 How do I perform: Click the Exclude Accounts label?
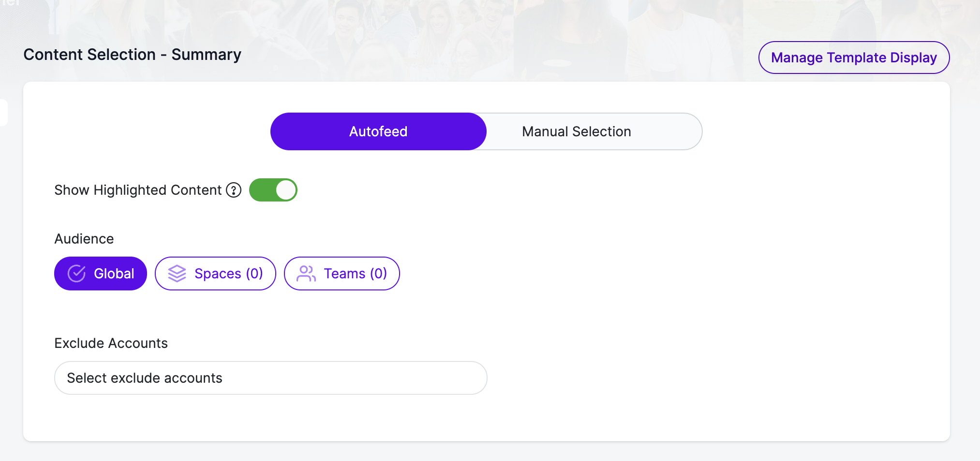click(x=111, y=343)
